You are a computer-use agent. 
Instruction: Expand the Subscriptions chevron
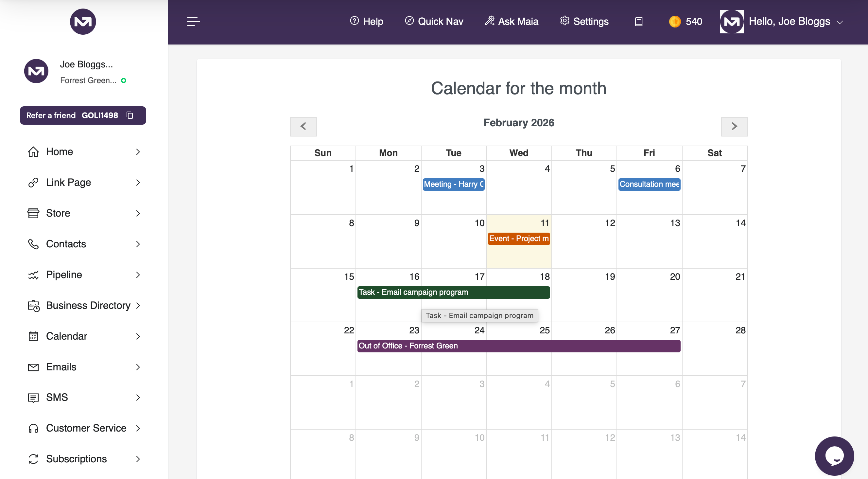tap(138, 459)
